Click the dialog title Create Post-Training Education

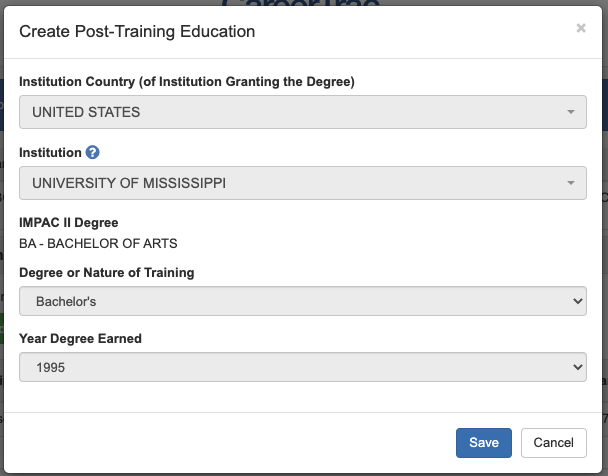[137, 32]
